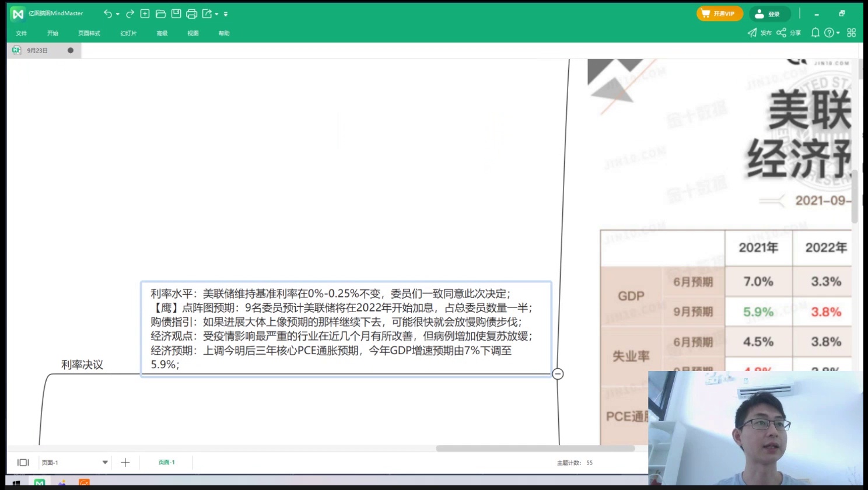The image size is (868, 490).
Task: Open the 帮助 menu
Action: coord(224,33)
